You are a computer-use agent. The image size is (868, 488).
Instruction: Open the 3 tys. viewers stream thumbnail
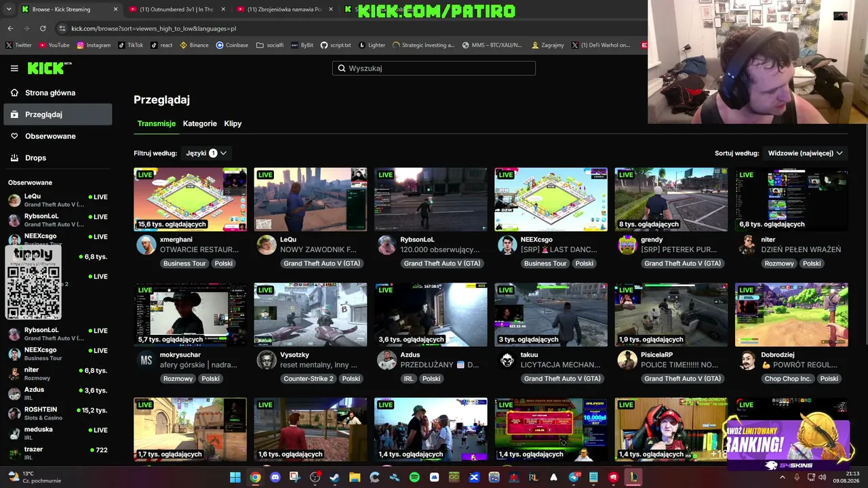(x=551, y=315)
